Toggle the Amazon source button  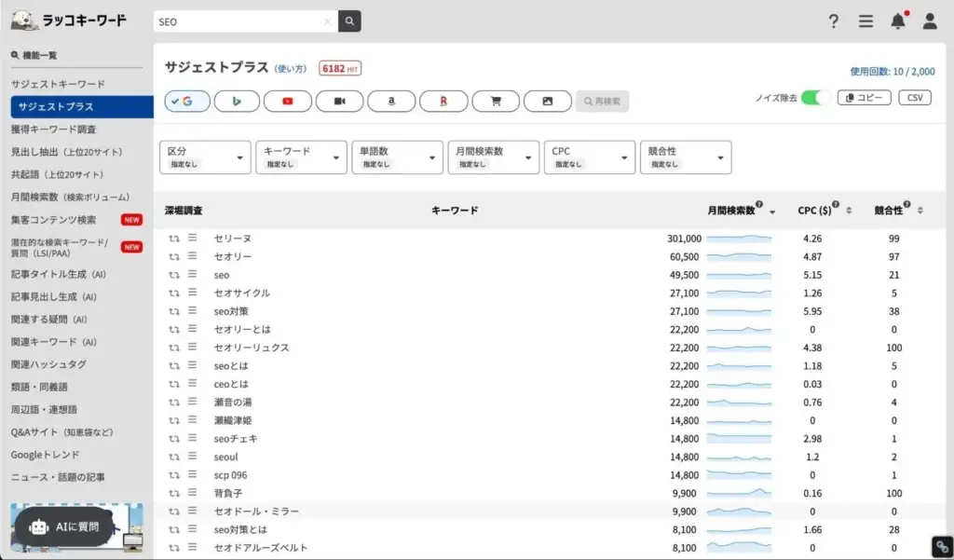[391, 101]
